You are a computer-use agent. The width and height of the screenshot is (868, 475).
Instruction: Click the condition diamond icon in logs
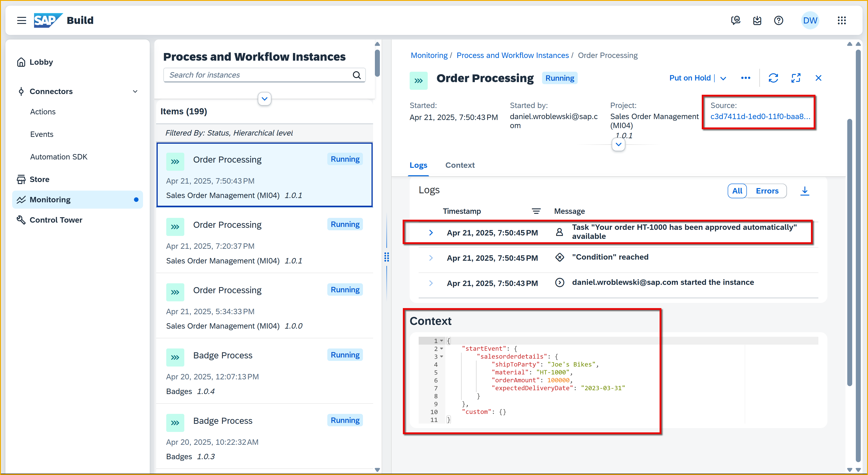coord(559,257)
